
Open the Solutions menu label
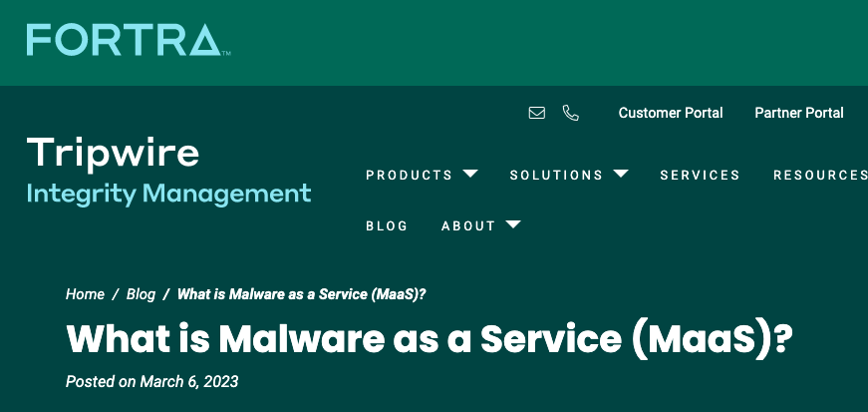click(x=556, y=175)
